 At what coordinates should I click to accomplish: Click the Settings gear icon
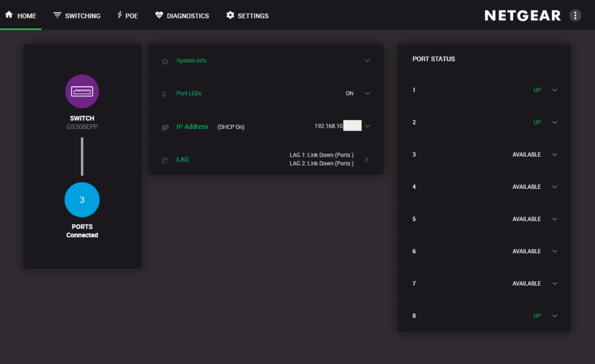point(230,15)
